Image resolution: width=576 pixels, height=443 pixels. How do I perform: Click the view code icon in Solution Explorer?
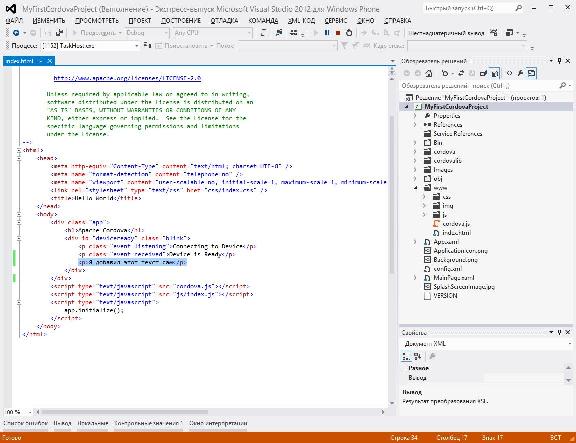509,73
